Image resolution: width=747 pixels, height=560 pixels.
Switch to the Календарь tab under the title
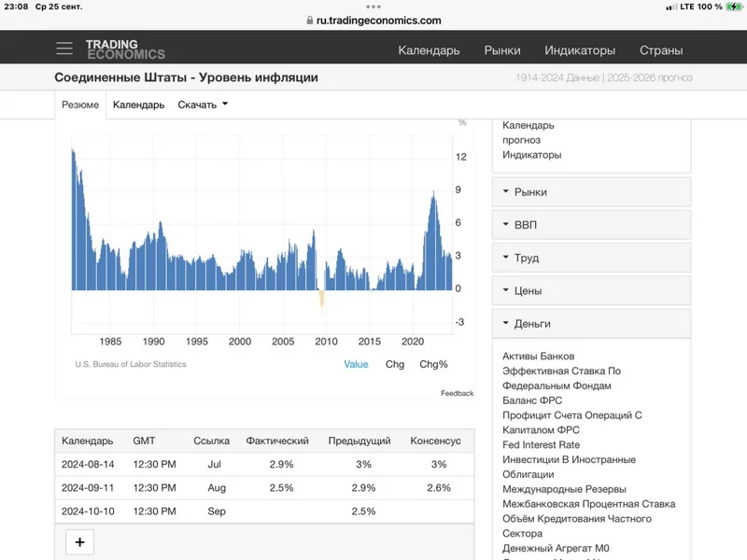pyautogui.click(x=138, y=105)
